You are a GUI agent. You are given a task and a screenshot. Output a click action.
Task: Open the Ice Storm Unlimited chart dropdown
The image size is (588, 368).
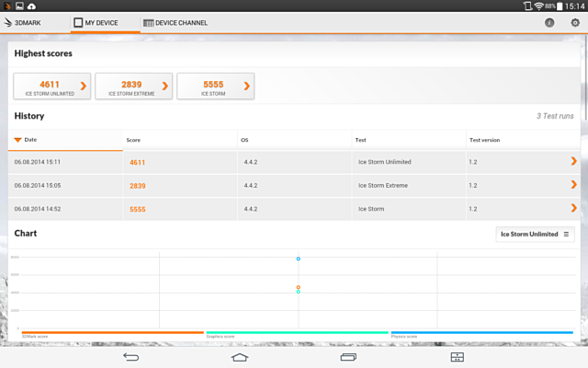535,234
